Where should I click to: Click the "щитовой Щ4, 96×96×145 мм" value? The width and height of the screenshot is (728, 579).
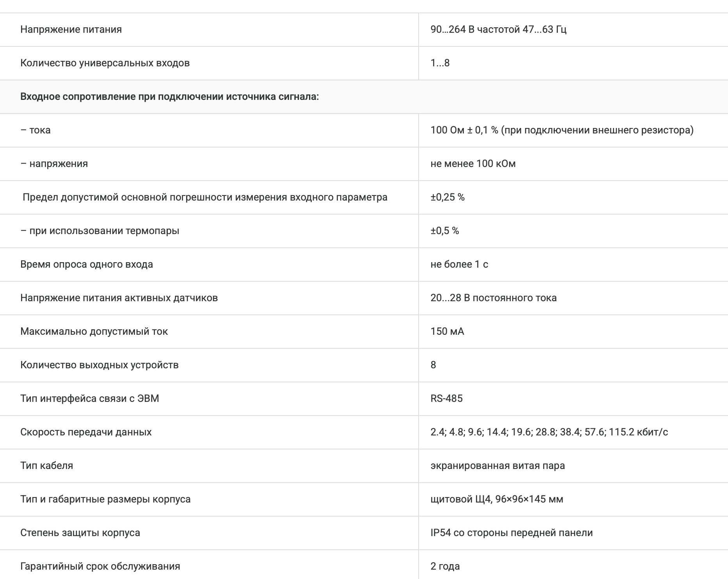(x=497, y=499)
